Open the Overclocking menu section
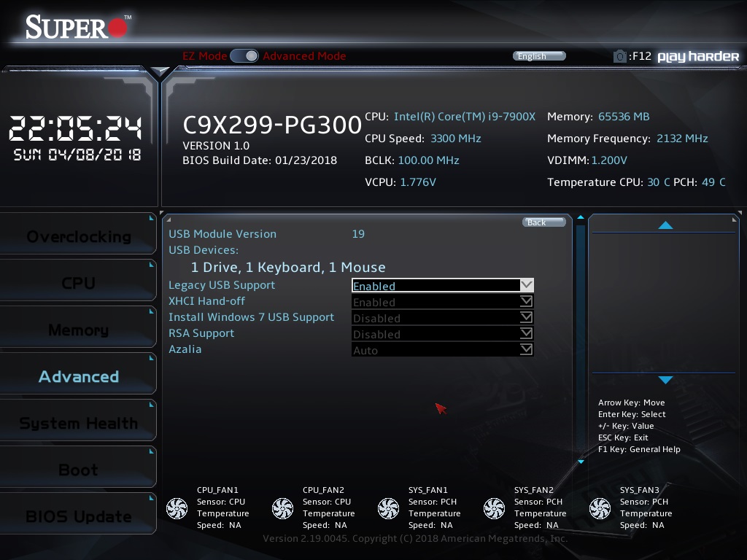The height and width of the screenshot is (560, 747). 78,237
